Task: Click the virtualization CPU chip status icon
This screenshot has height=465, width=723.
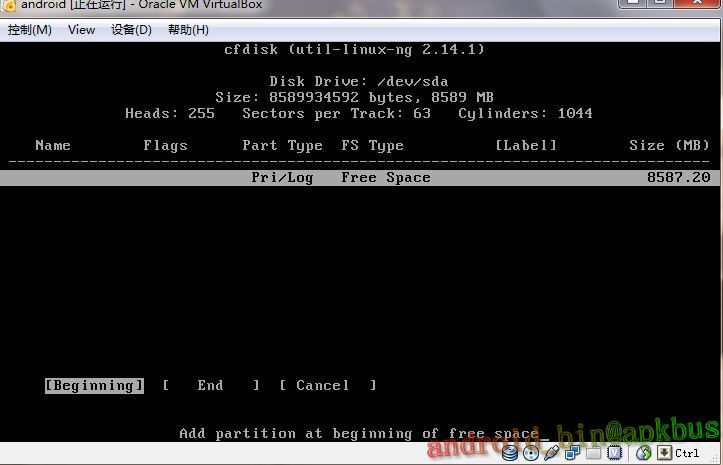Action: [614, 453]
